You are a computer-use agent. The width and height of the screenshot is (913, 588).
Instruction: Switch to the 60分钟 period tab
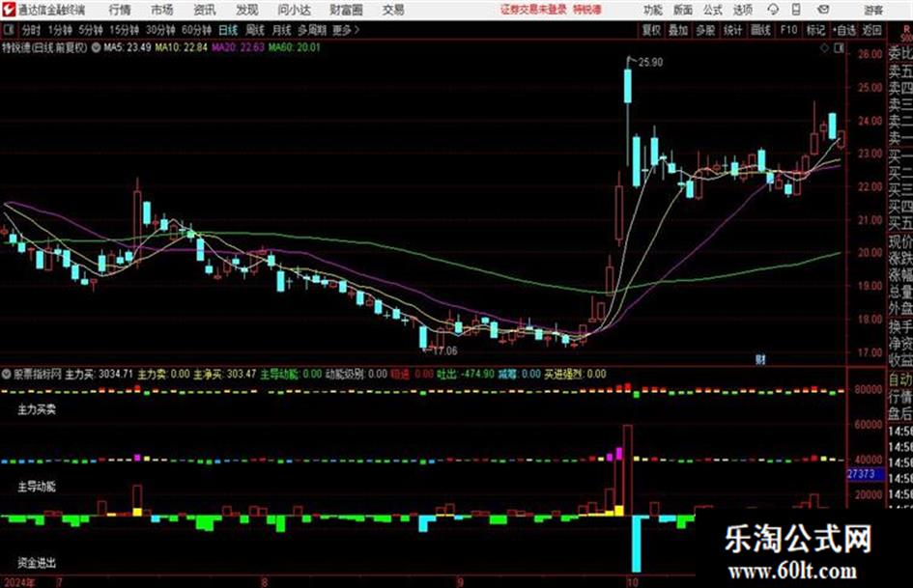tap(196, 30)
